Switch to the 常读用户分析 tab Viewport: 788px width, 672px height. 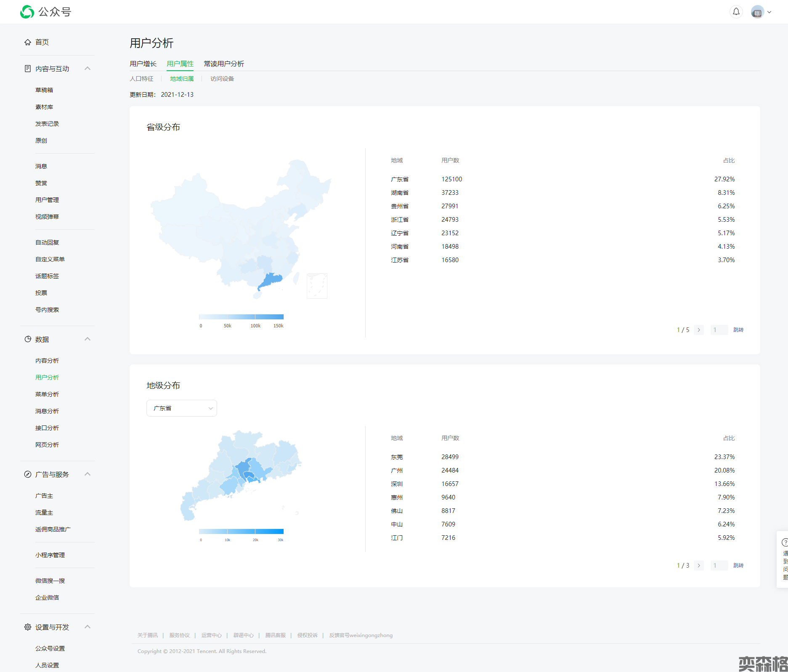[x=224, y=64]
